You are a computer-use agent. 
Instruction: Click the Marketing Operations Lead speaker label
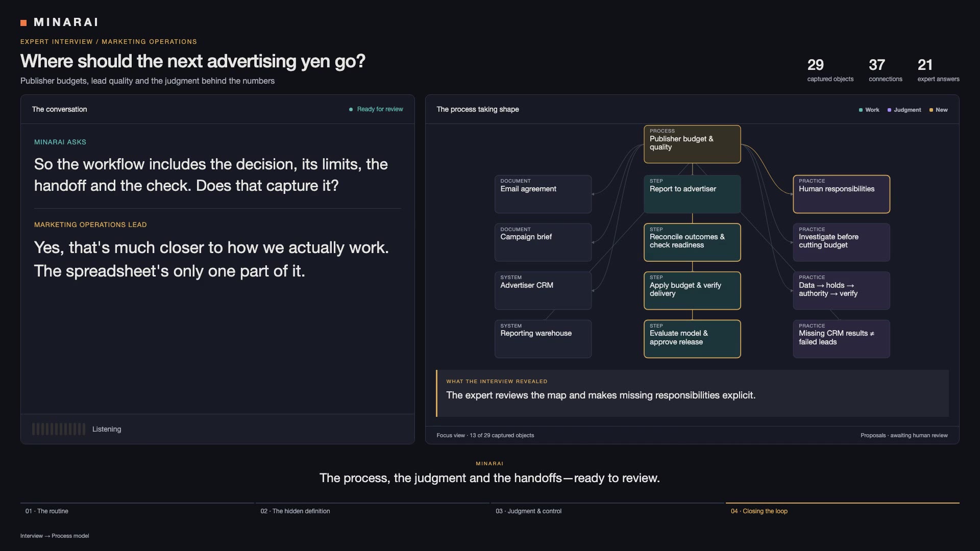click(90, 225)
